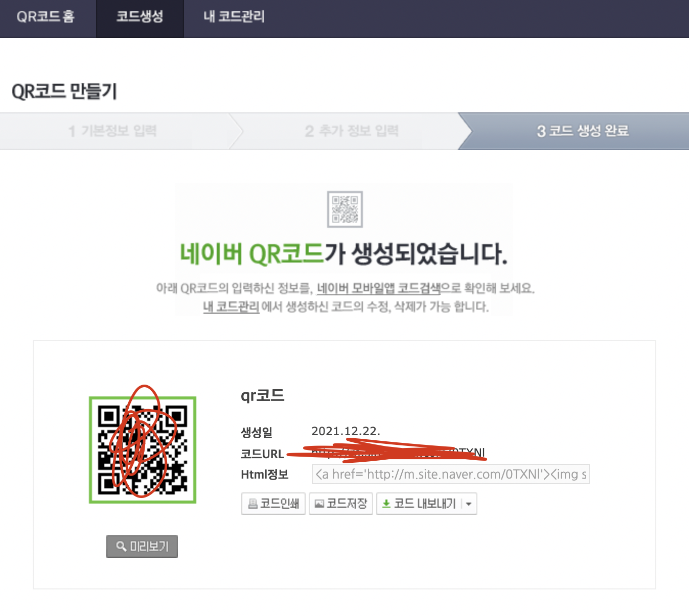Click the 코드인쇄 print button
The image size is (689, 616).
coord(273,504)
